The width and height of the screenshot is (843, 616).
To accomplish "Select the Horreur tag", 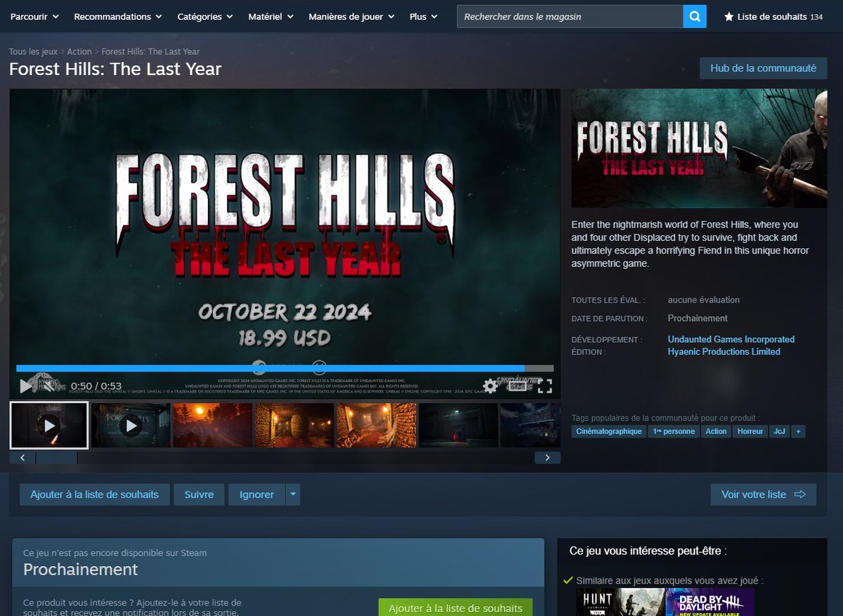I will click(750, 431).
